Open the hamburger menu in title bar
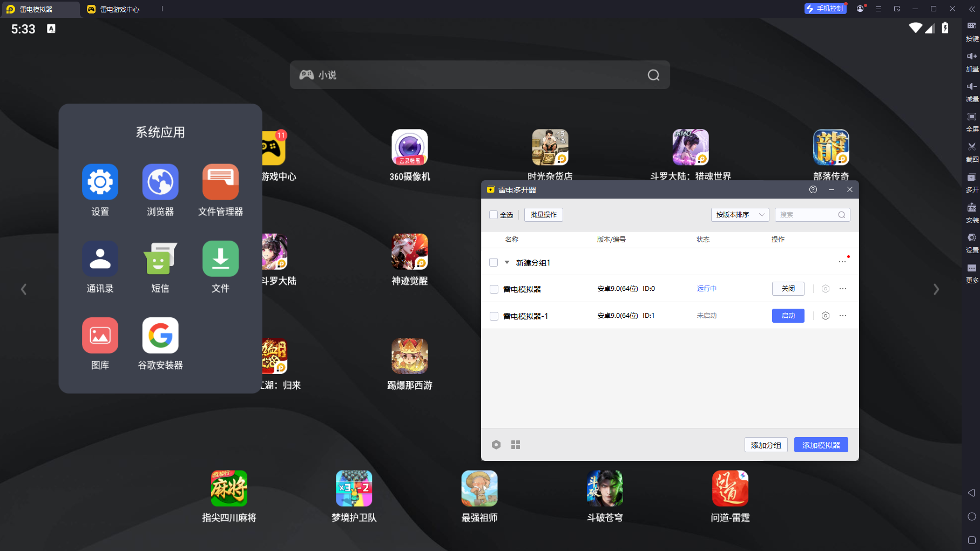Screen dimensions: 980x551 [x=878, y=9]
